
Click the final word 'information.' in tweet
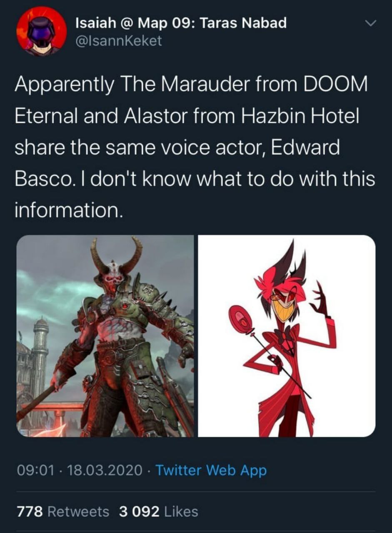coord(69,211)
